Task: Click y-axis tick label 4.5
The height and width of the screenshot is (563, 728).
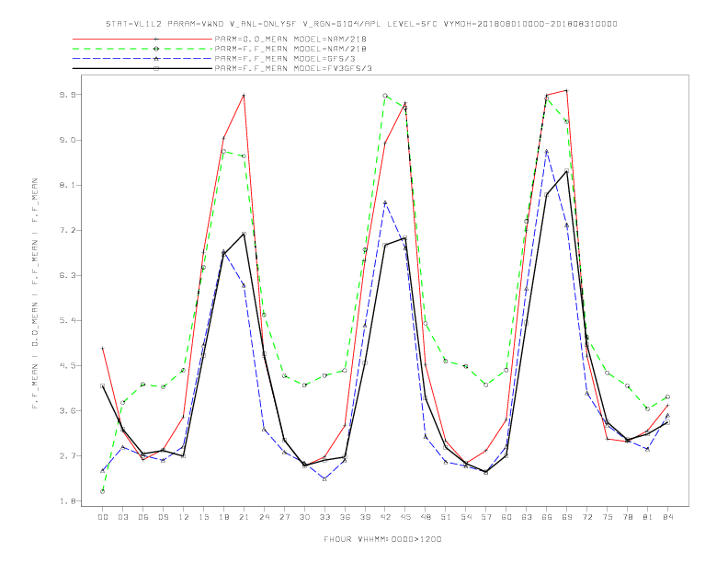Action: point(66,365)
